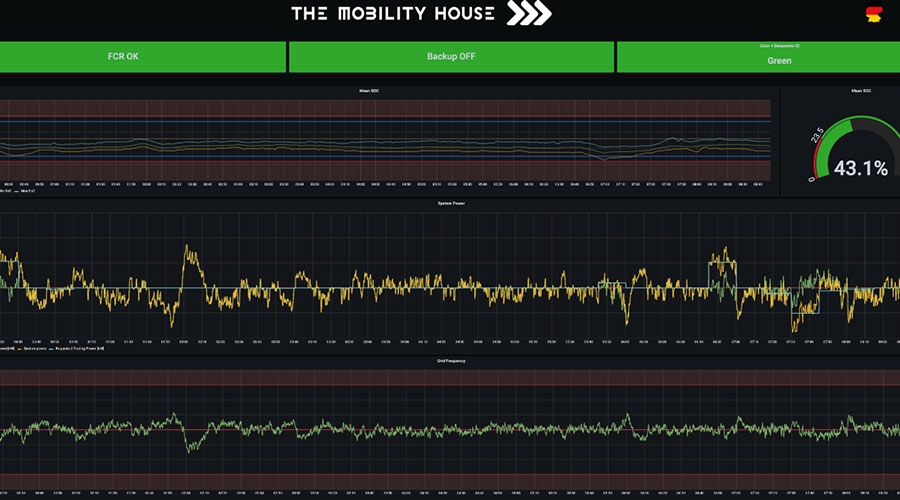Click The Mobility House triple-chevron logo icon

529,13
